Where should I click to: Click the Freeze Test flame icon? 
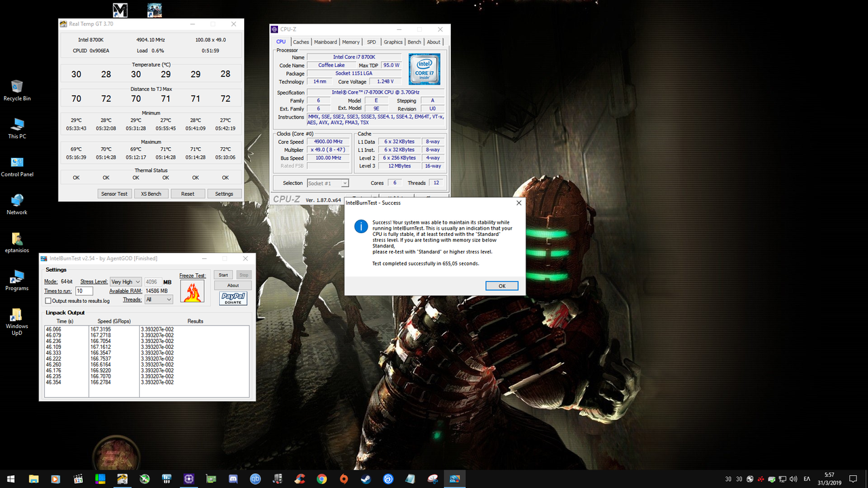click(192, 292)
